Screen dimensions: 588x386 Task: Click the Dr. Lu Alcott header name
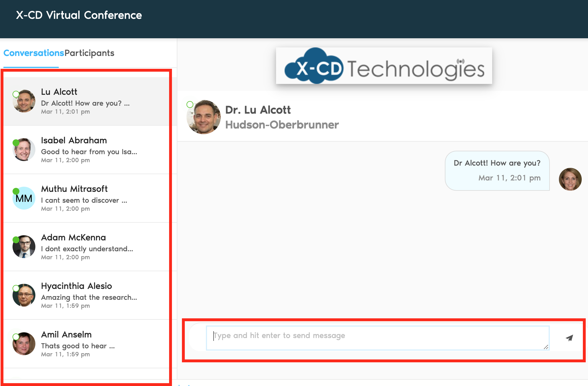pyautogui.click(x=258, y=110)
